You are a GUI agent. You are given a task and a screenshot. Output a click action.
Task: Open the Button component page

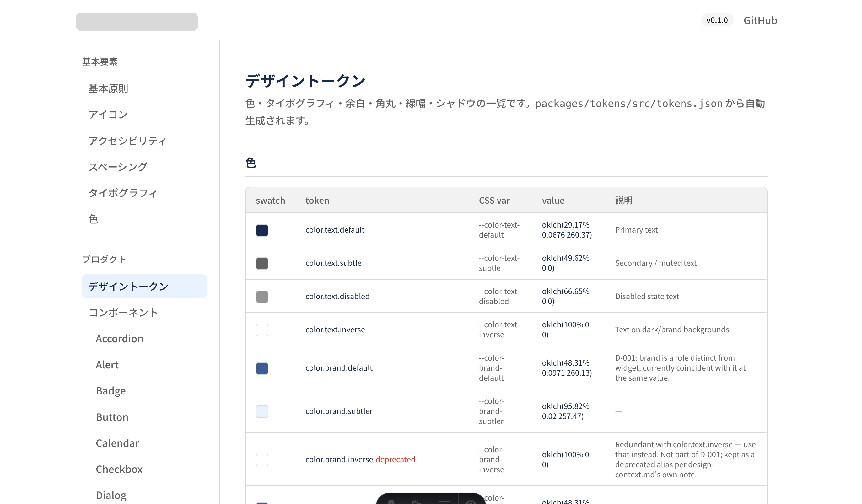(x=112, y=417)
